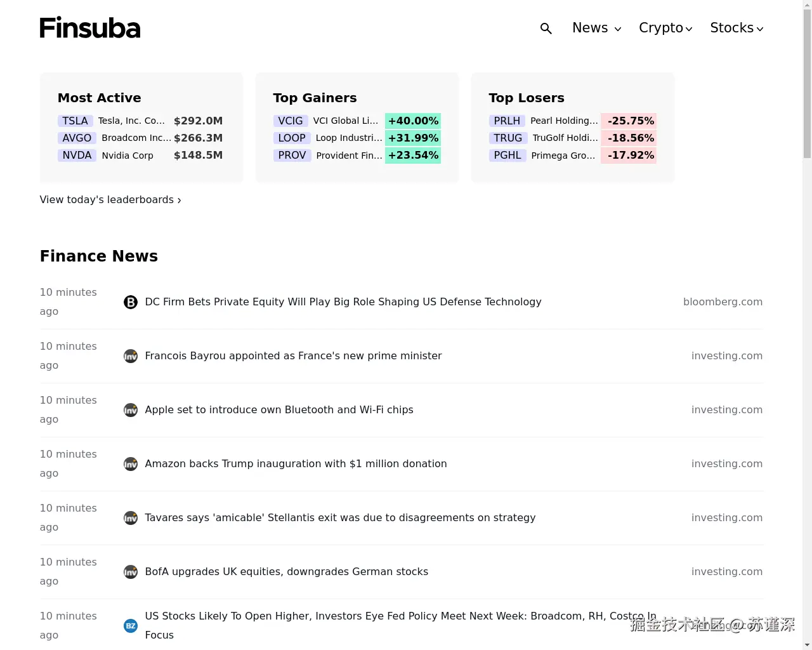
Task: Click the search magnifier icon
Action: tap(546, 29)
